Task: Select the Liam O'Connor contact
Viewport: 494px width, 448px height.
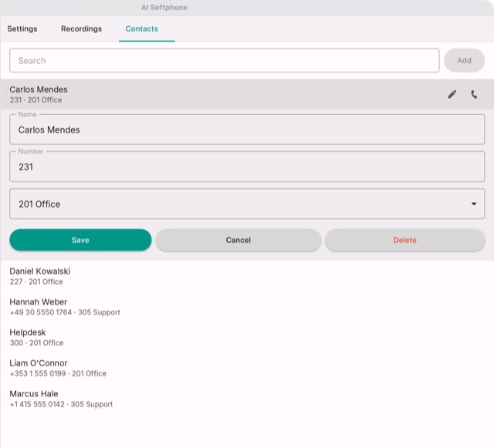Action: point(247,368)
